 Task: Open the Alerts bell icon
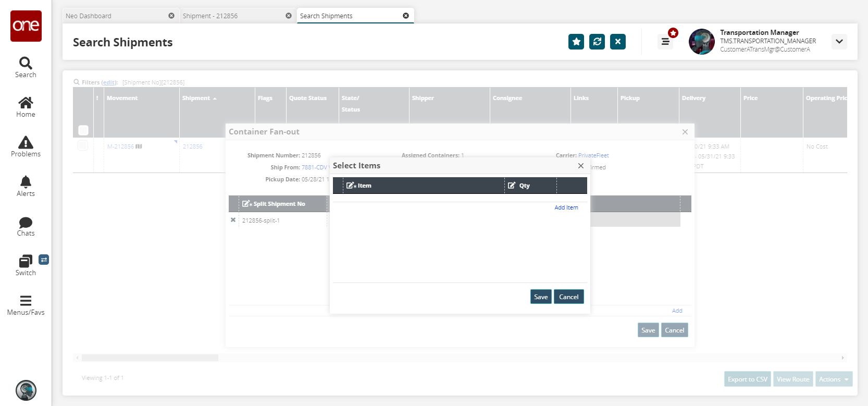tap(26, 182)
